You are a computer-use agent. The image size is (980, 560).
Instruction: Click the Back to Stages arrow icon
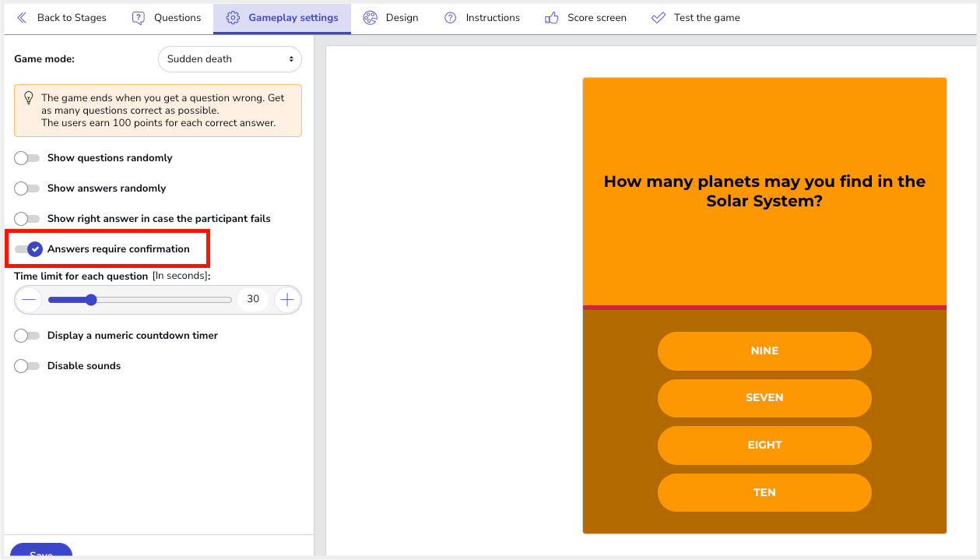22,18
